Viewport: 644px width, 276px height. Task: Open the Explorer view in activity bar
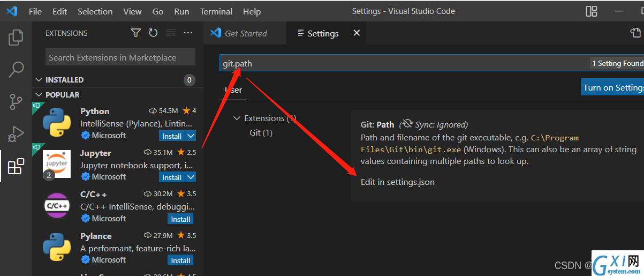[16, 38]
